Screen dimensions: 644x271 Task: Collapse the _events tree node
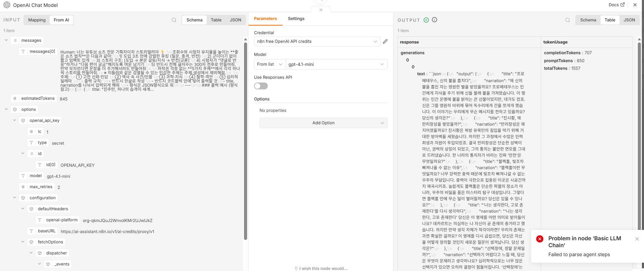pos(39,264)
